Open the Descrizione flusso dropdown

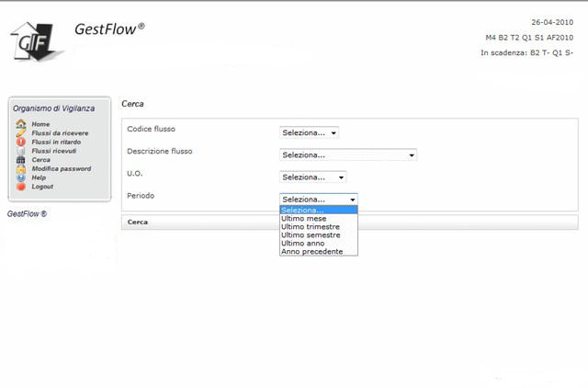click(348, 155)
